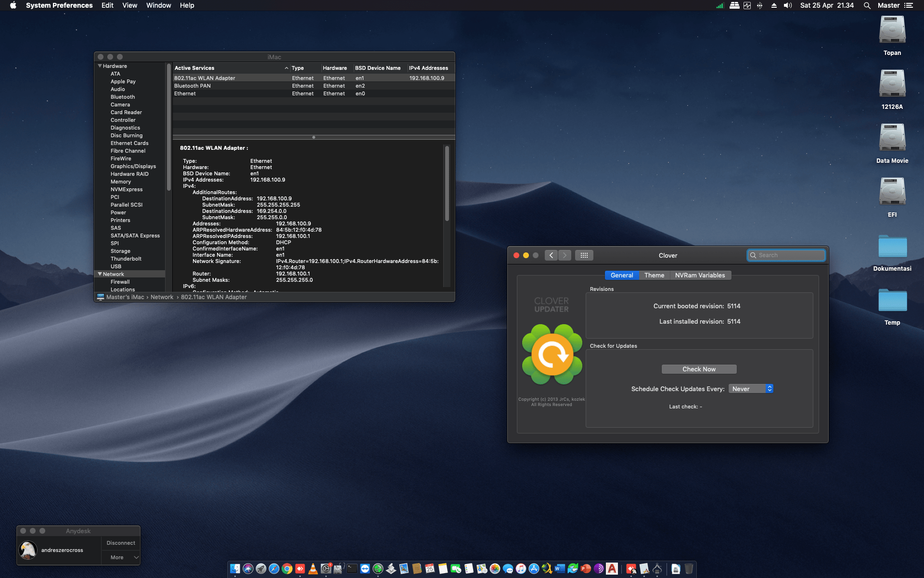Screen dimensions: 924x578
Task: Select Bluetooth in Hardware sidebar
Action: tap(123, 97)
